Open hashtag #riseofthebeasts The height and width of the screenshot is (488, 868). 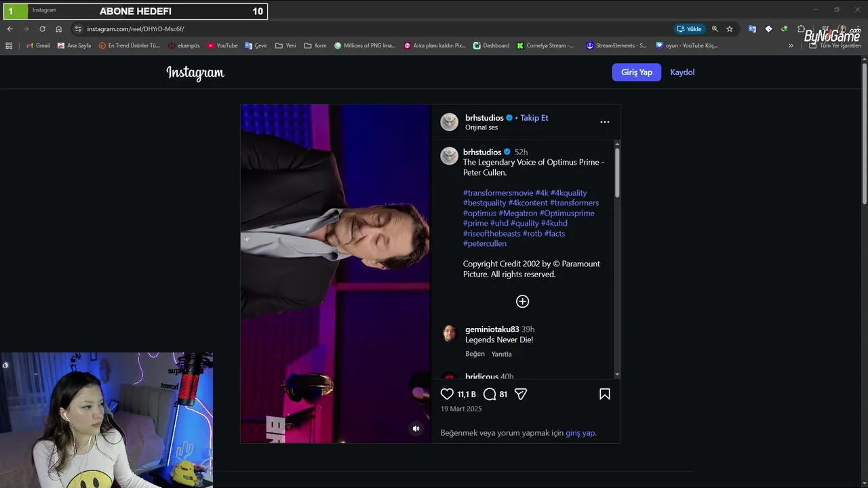492,233
